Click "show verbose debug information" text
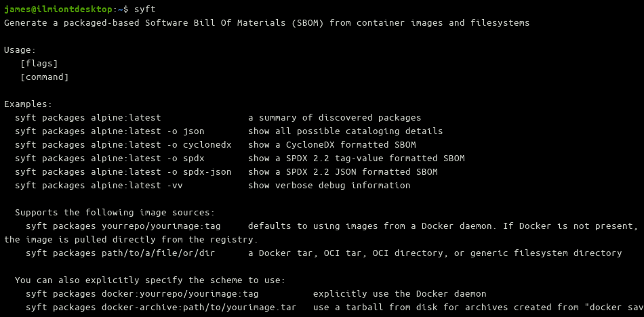 pyautogui.click(x=329, y=185)
